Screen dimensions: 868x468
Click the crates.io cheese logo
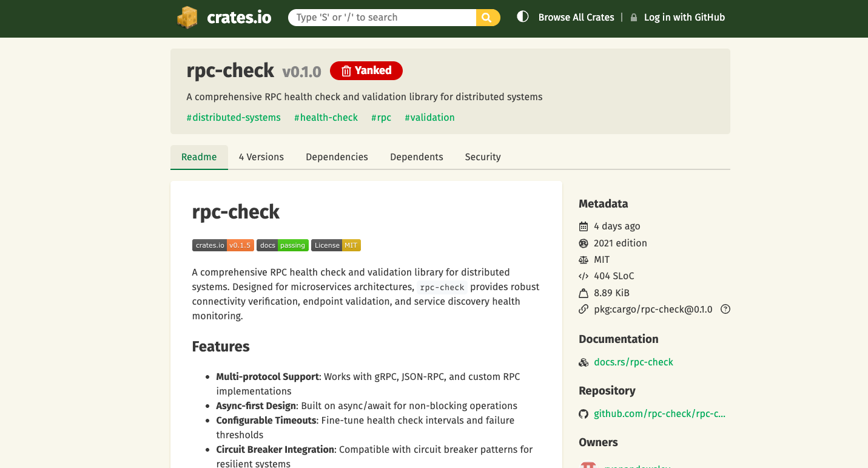187,18
